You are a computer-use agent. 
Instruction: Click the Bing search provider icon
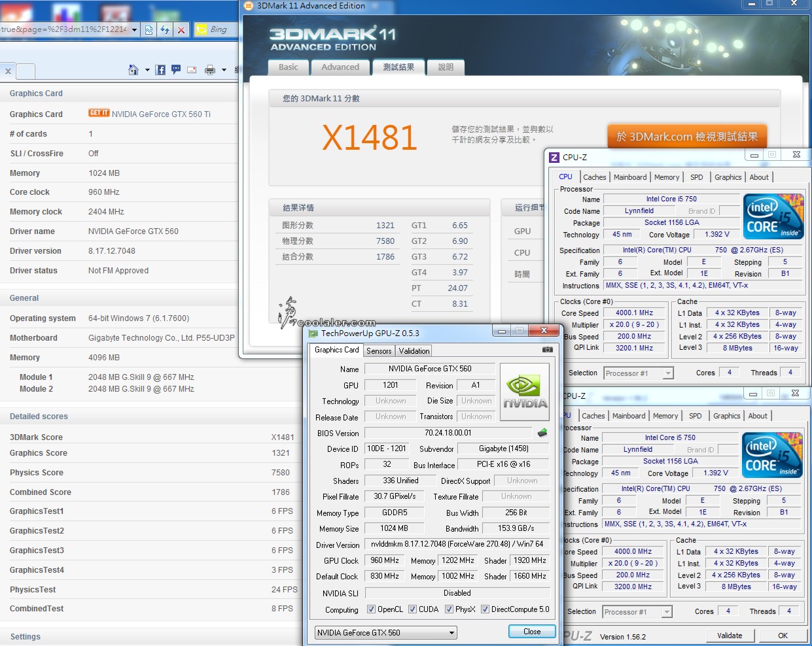(x=202, y=29)
